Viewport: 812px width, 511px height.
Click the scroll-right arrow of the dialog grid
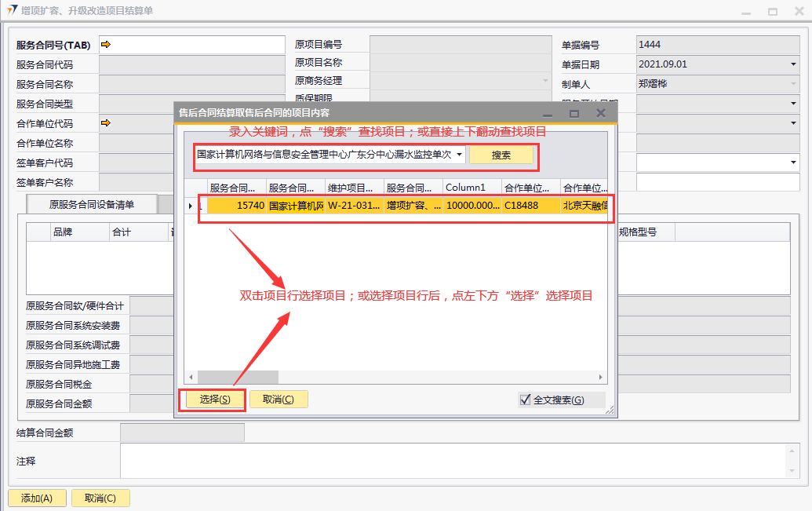tap(601, 378)
